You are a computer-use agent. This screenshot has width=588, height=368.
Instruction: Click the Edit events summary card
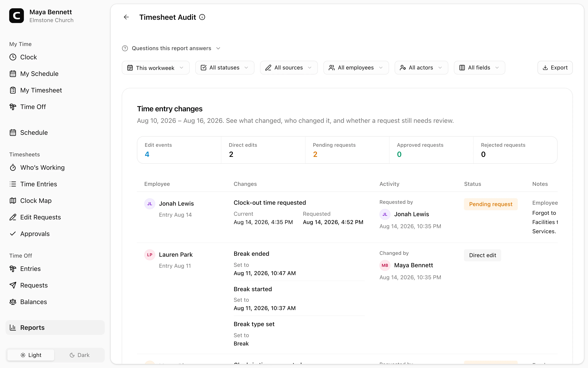click(x=179, y=150)
